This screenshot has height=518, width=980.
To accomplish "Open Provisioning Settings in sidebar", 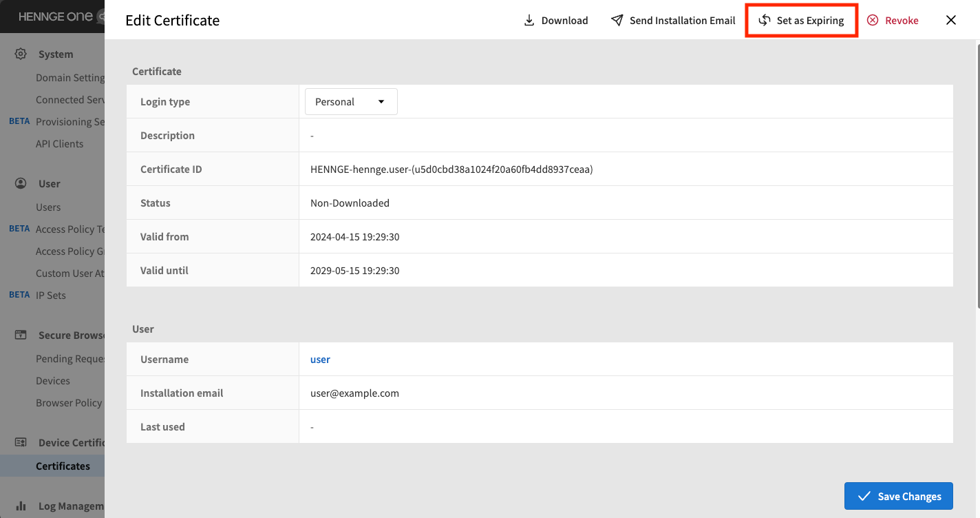I will [70, 122].
